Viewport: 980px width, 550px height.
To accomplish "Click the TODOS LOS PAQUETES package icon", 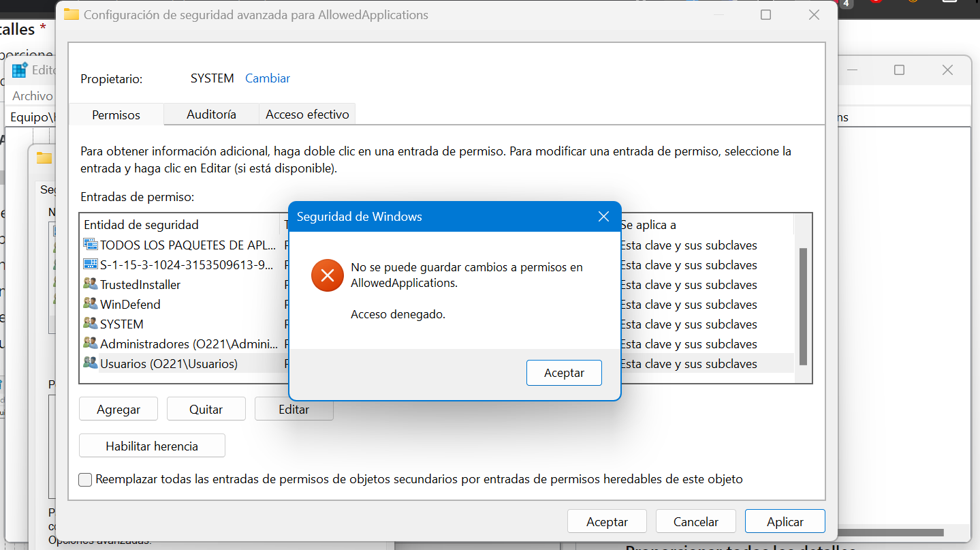I will click(91, 244).
